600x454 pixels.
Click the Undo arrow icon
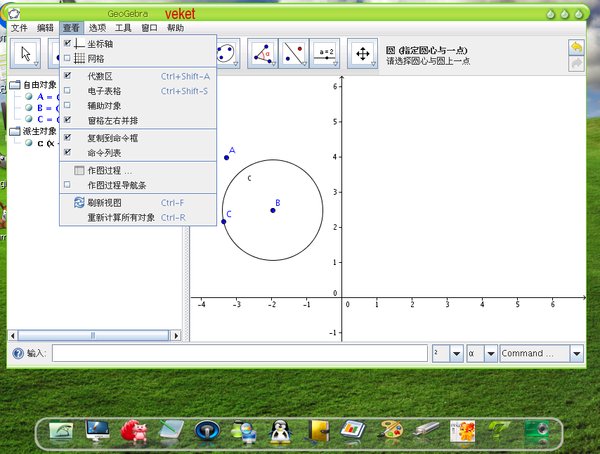coord(576,47)
